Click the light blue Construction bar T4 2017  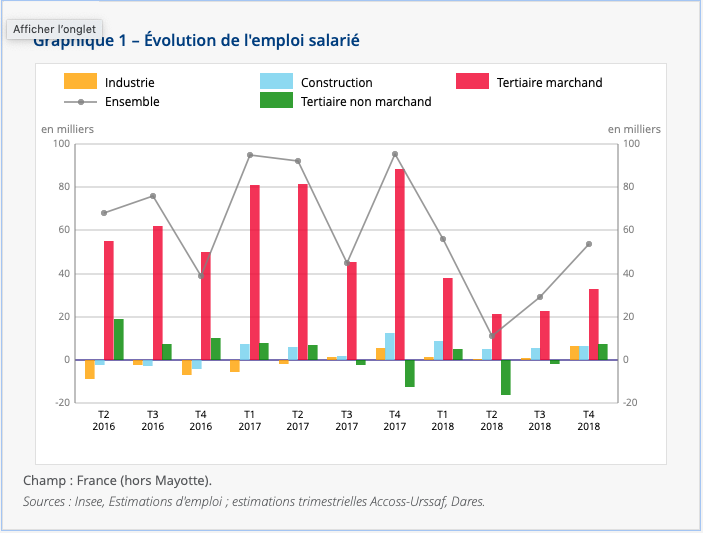390,347
